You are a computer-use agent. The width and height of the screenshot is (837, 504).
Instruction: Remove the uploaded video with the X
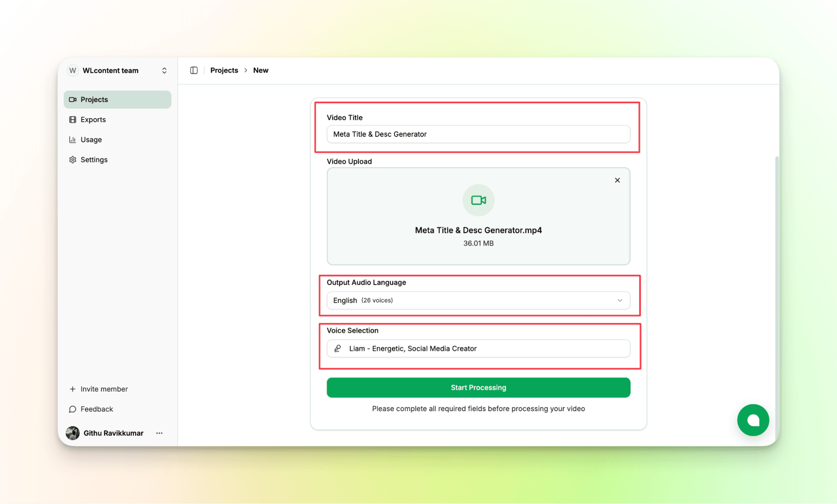point(617,180)
